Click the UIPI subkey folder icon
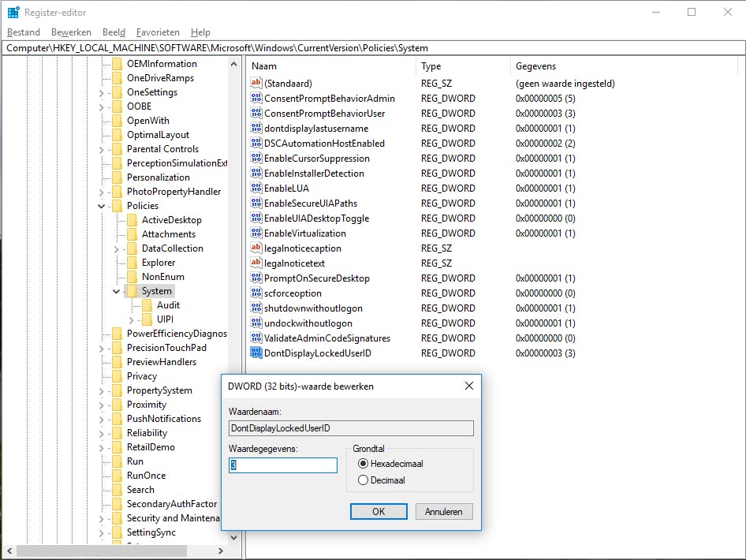The width and height of the screenshot is (746, 560). pos(146,319)
